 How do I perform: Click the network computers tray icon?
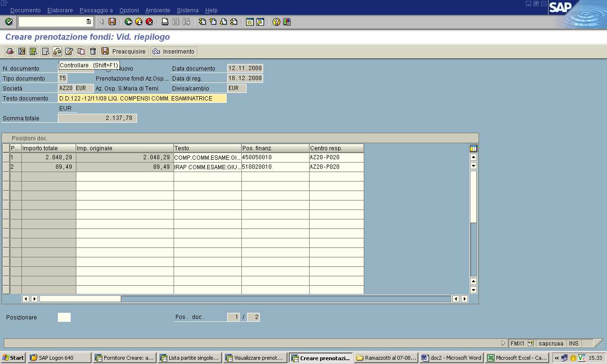coord(564,358)
